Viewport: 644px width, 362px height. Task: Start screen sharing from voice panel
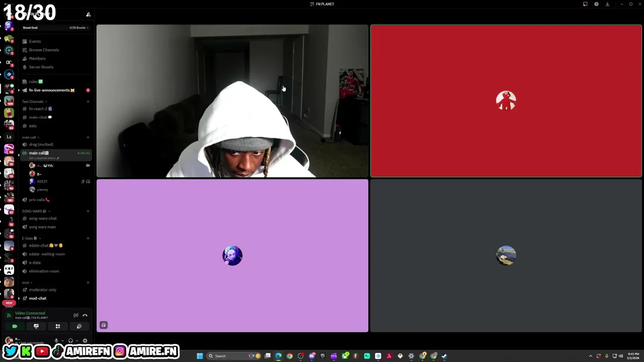coord(36,326)
